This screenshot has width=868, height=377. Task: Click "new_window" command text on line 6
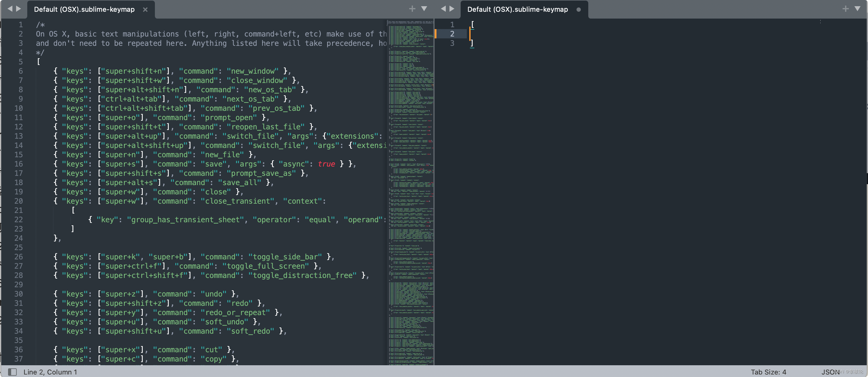coord(253,71)
